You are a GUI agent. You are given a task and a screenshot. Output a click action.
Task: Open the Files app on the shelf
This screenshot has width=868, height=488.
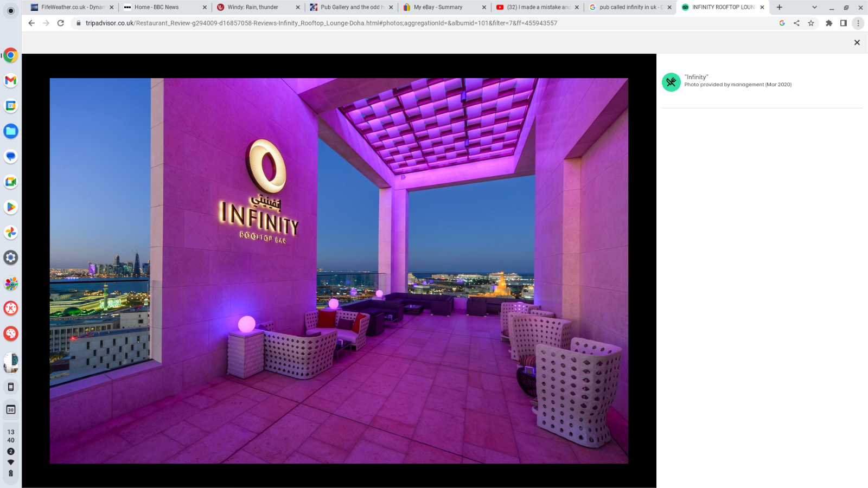(11, 131)
